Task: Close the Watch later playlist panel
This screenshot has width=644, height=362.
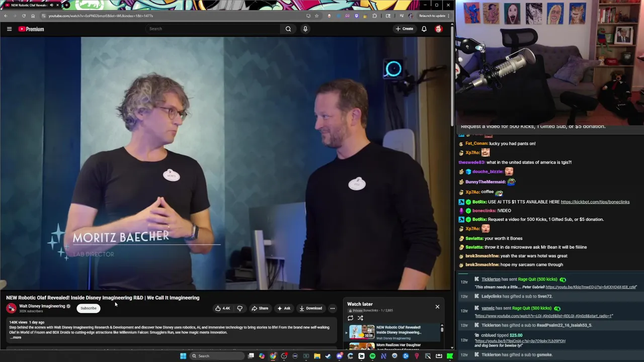Action: click(437, 307)
